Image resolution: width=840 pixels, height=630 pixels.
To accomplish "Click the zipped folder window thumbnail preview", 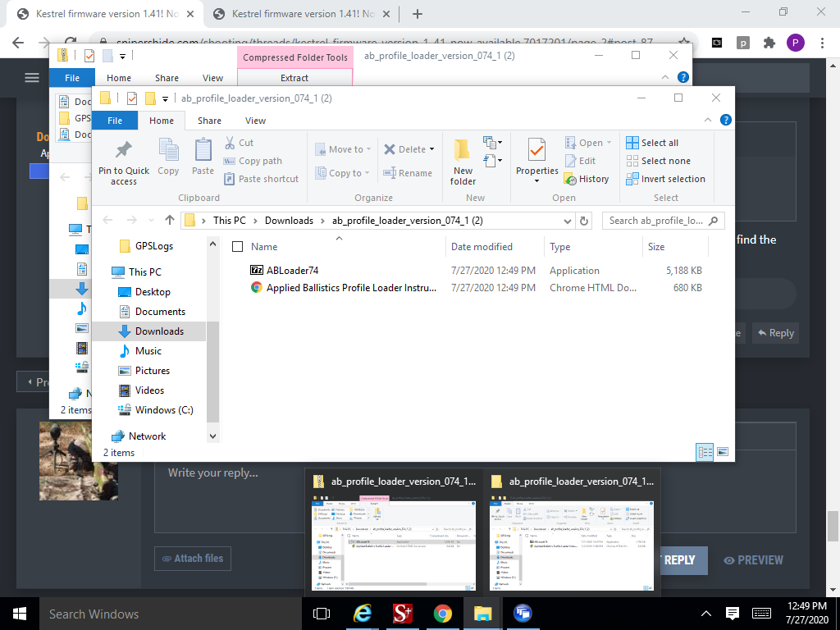I will [x=394, y=546].
